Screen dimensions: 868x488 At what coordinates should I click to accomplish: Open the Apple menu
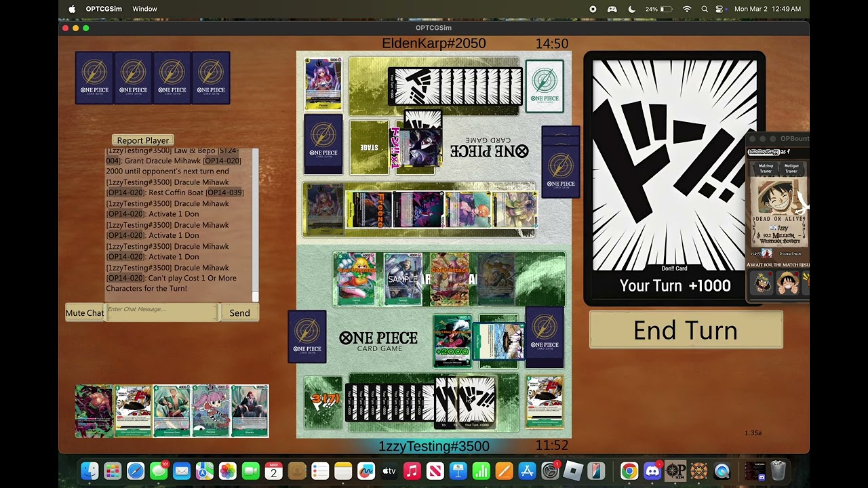[x=72, y=9]
